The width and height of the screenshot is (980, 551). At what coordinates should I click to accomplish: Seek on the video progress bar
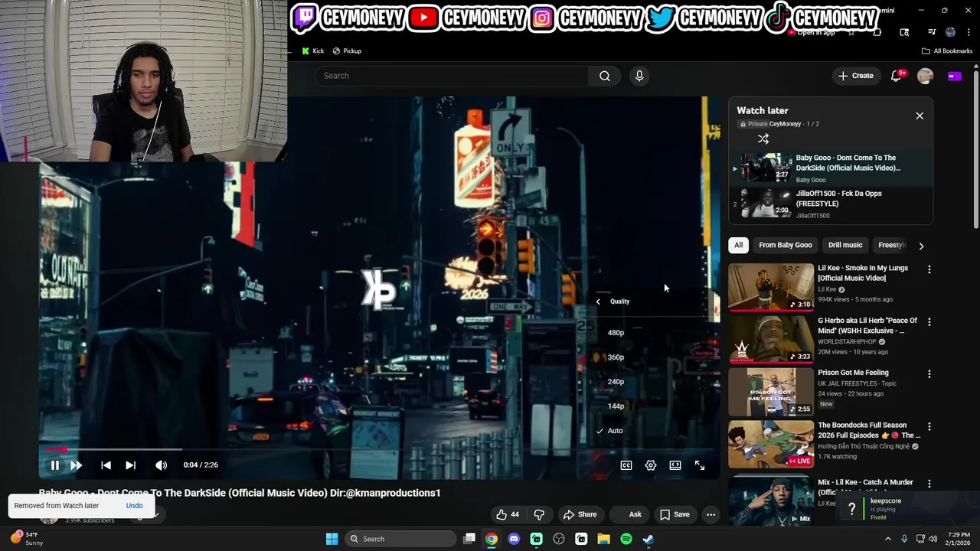379,450
